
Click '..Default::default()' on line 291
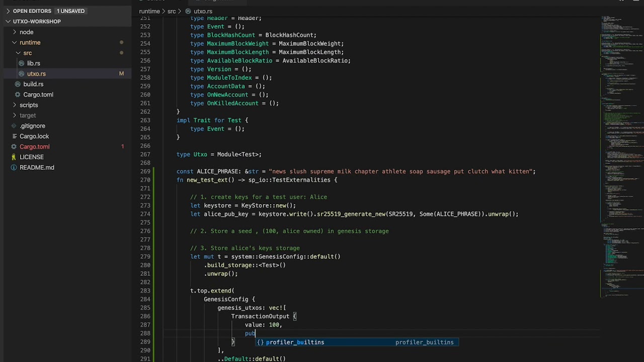click(x=252, y=359)
